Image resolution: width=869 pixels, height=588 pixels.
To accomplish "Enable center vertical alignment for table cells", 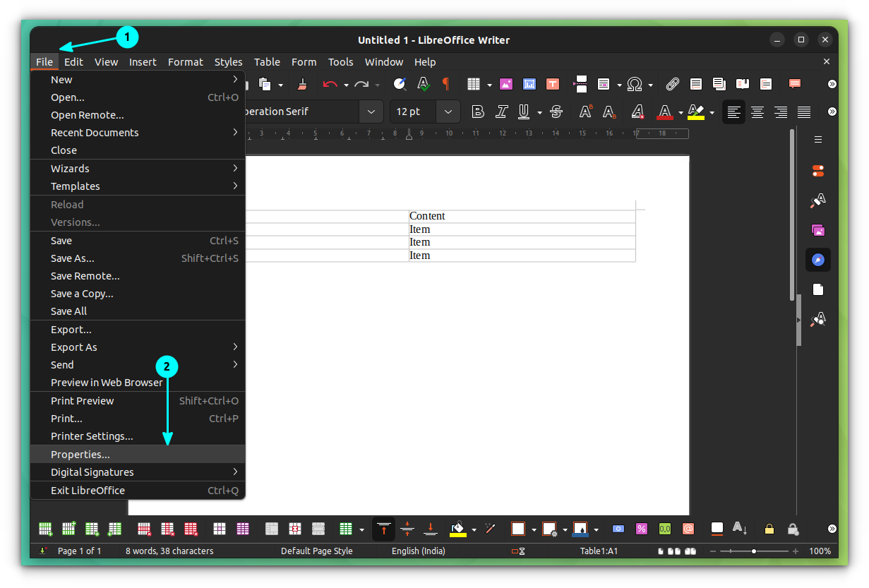I will coord(407,529).
